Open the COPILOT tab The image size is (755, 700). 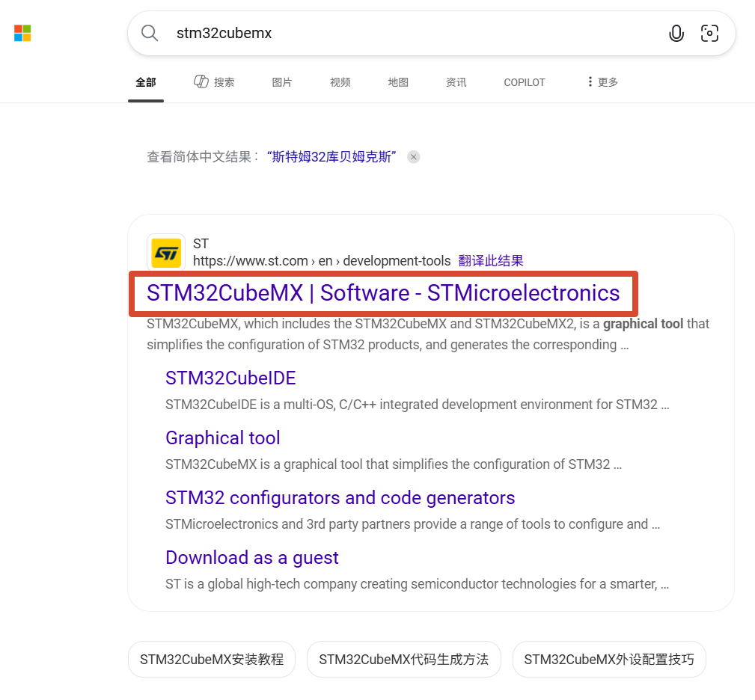(x=525, y=82)
